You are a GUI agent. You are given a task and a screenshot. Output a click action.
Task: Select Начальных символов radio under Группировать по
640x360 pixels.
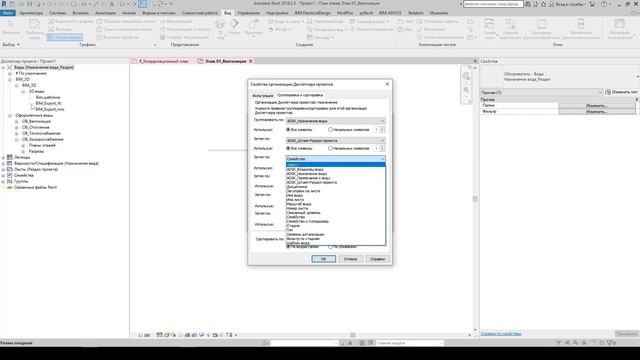point(330,130)
